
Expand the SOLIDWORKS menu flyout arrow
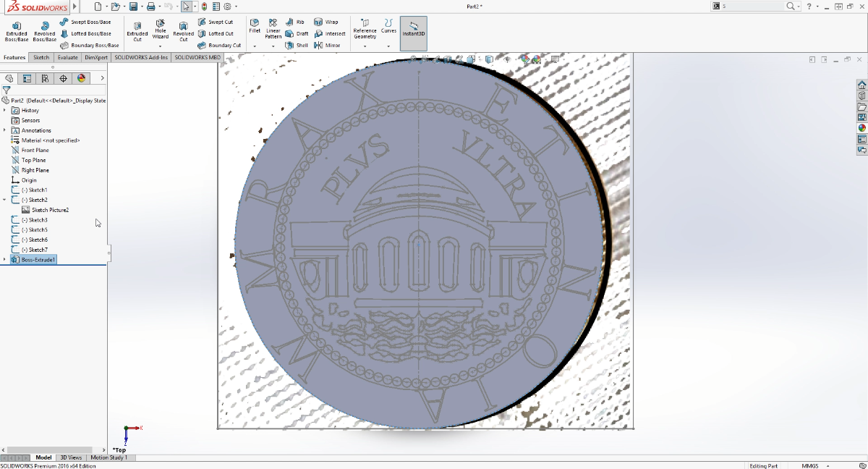pyautogui.click(x=75, y=7)
